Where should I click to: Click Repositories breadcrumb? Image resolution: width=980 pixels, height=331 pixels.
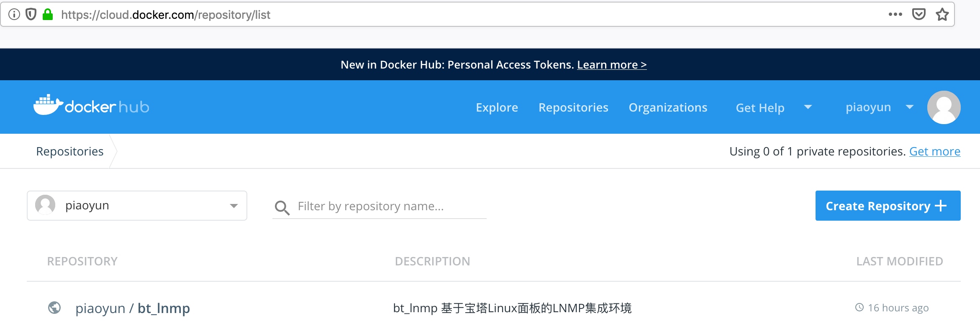tap(70, 151)
